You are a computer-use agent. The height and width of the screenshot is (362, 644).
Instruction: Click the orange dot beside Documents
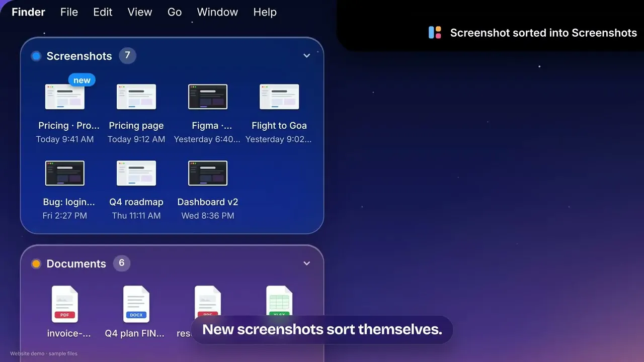(x=36, y=263)
